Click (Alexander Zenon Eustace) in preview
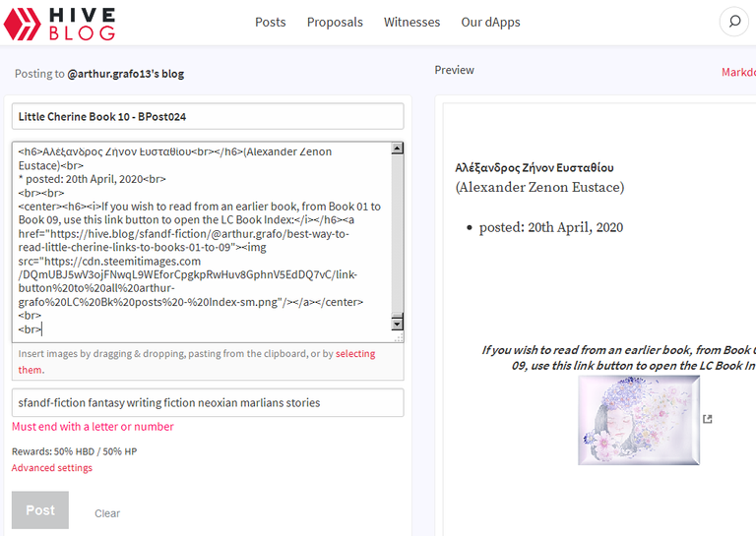The width and height of the screenshot is (756, 536). click(539, 187)
